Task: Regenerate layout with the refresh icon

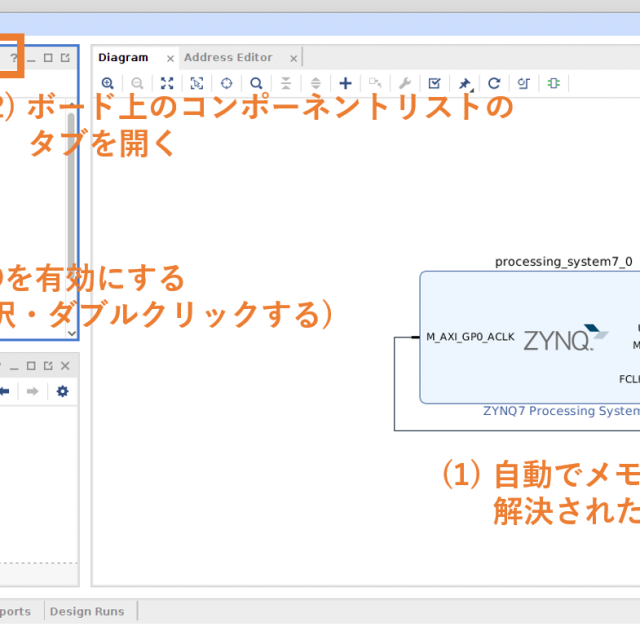Action: (x=494, y=84)
